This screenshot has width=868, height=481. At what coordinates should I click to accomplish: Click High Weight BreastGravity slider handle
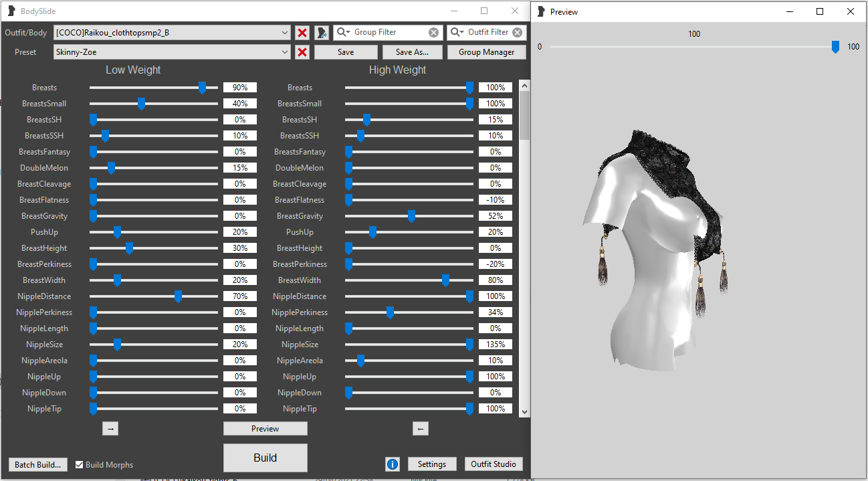(x=412, y=216)
